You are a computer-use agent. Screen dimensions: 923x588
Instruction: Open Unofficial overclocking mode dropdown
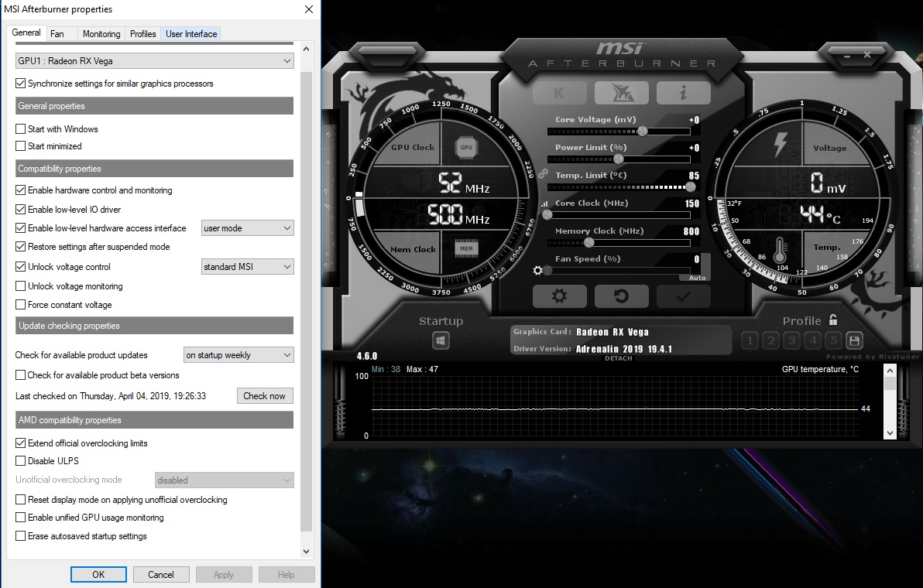tap(225, 480)
